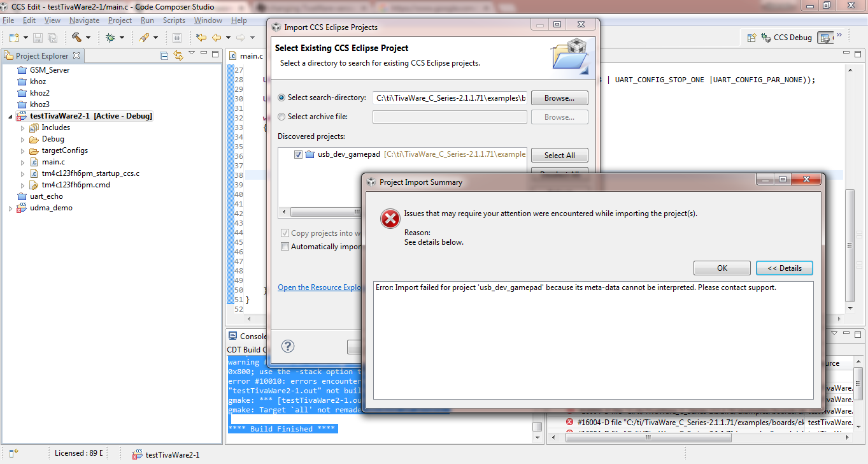Select the khoz3 project
868x464 pixels.
click(34, 105)
